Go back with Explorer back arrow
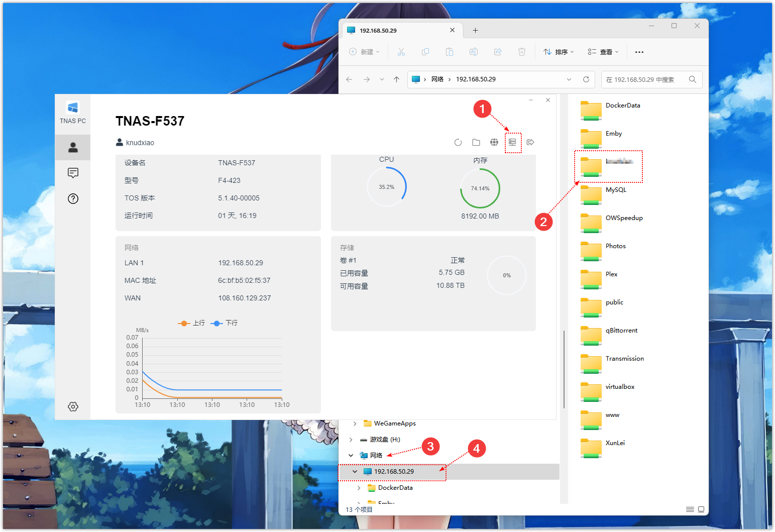This screenshot has width=775, height=532. pyautogui.click(x=349, y=79)
